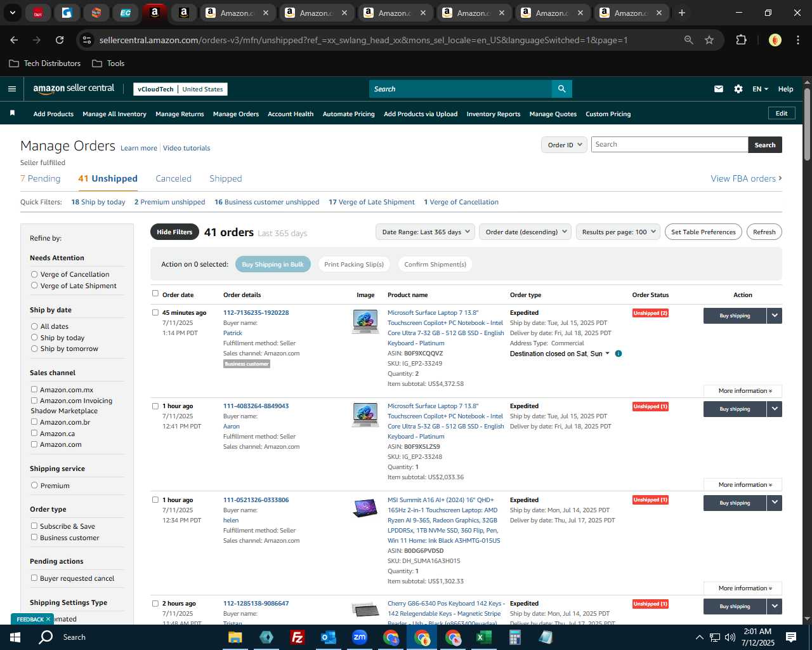812x650 pixels.
Task: Open the site information icon in address bar
Action: click(x=87, y=40)
